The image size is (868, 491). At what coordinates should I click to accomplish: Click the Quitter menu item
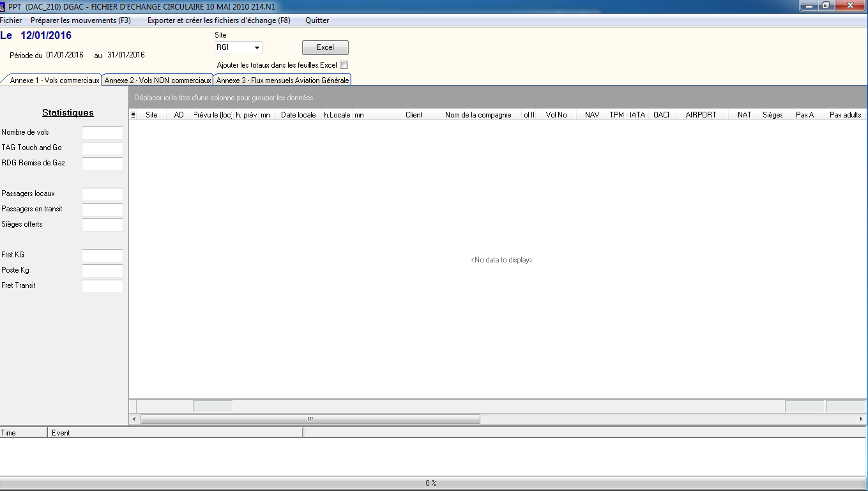click(317, 20)
